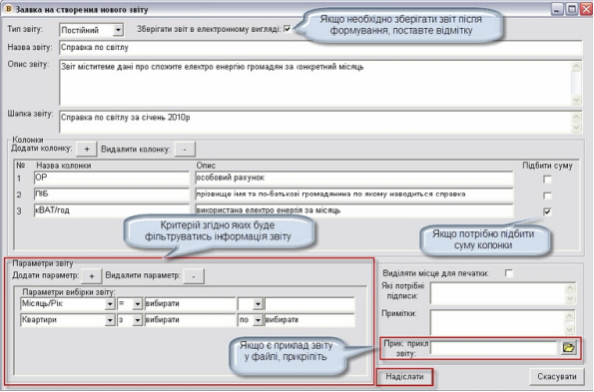Click the Скасувати button
Screen dimensions: 594x392
(x=556, y=377)
